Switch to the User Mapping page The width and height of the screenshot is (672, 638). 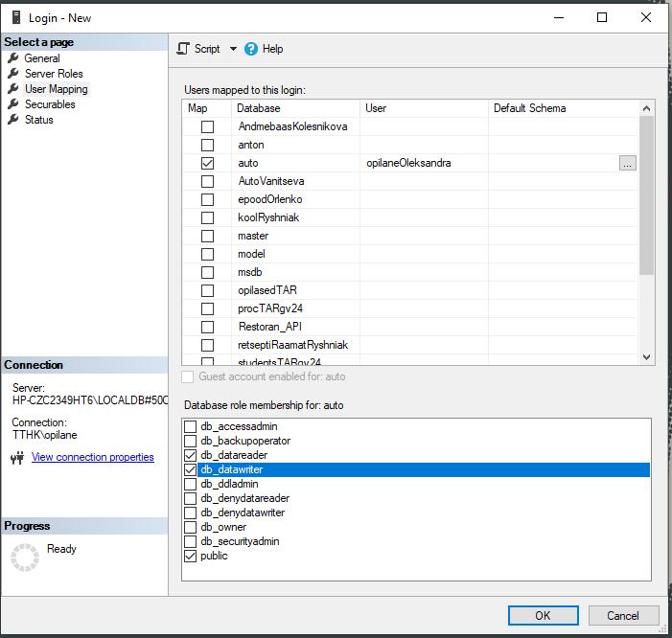point(56,89)
